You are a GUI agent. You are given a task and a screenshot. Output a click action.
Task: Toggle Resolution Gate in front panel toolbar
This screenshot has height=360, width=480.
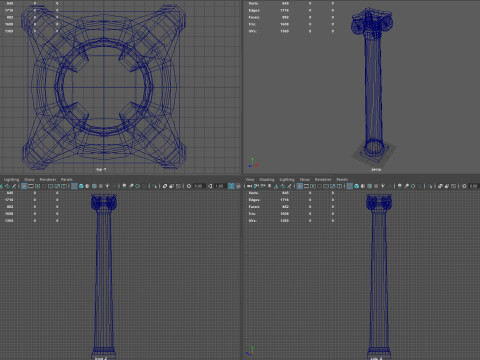[37, 186]
